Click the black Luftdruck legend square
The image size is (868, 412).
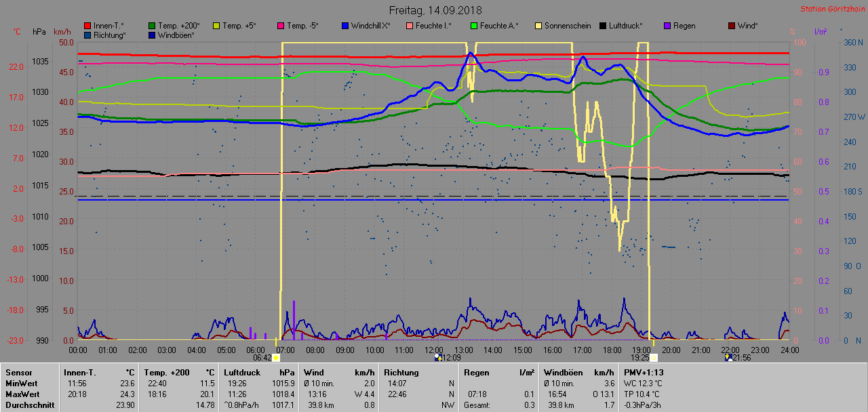pyautogui.click(x=603, y=26)
